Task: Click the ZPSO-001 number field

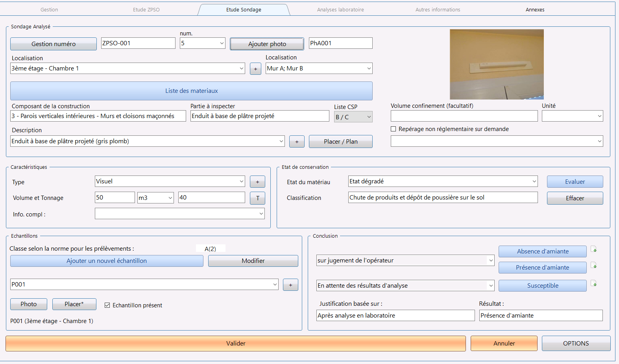Action: (x=138, y=43)
